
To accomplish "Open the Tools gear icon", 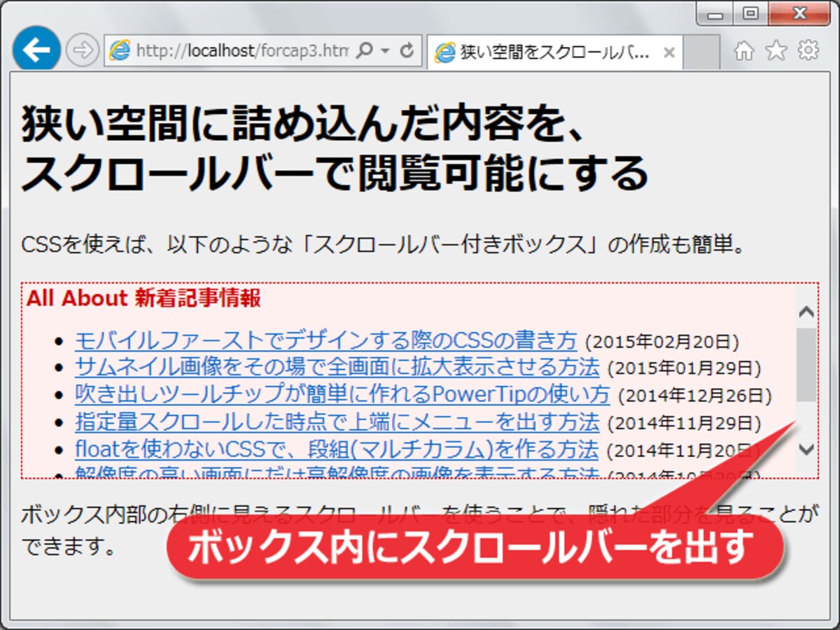I will 808,50.
